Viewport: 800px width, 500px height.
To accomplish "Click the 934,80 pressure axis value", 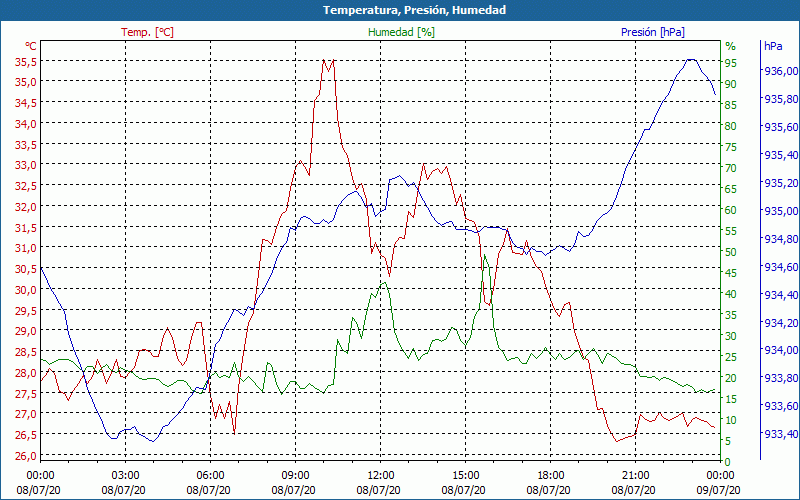I will (x=781, y=239).
